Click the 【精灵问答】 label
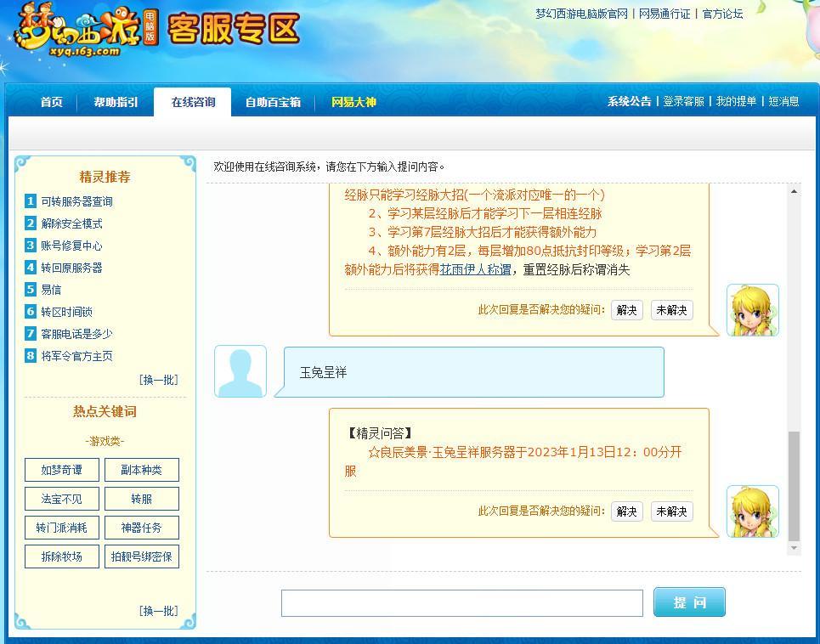 point(379,432)
